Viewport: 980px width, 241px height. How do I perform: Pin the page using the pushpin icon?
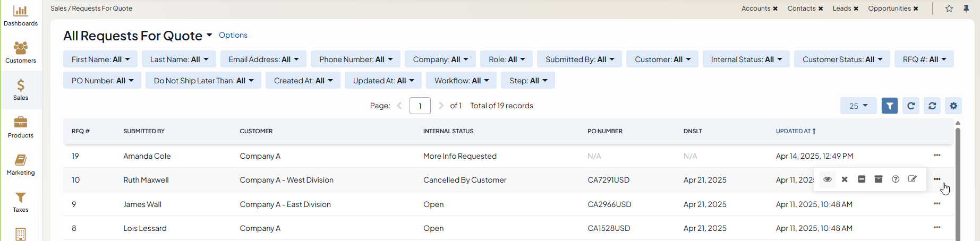[966, 8]
